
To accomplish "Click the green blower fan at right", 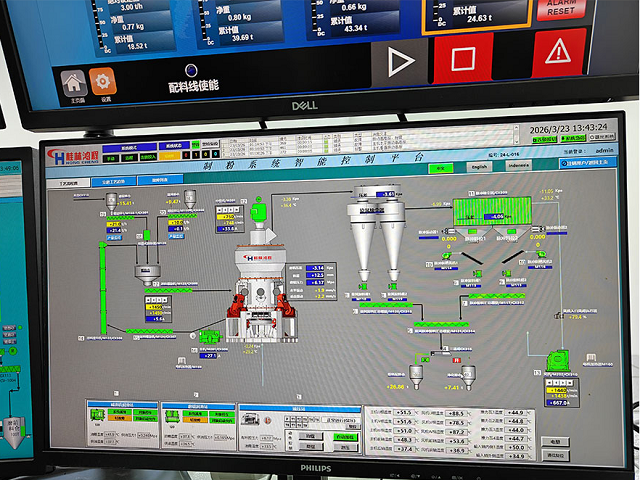I will (557, 359).
